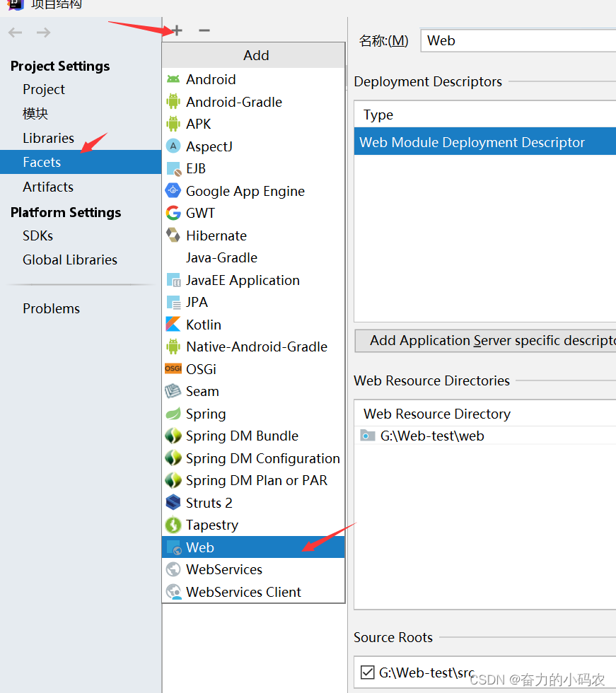Choose the Google App Engine icon

[173, 191]
